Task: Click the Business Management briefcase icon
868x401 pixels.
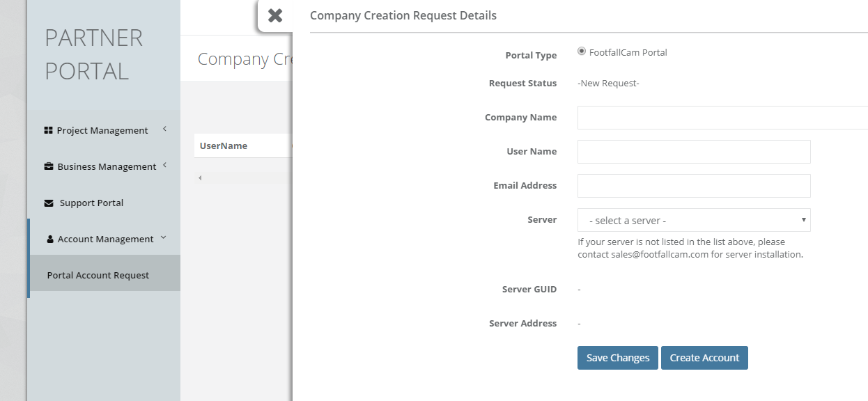Action: (49, 166)
